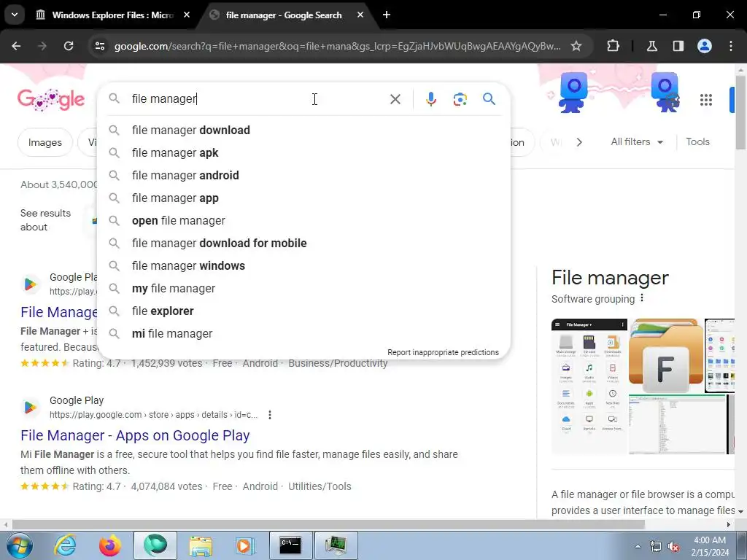Open the first File Manager result title
The image size is (747, 560).
[x=59, y=312]
